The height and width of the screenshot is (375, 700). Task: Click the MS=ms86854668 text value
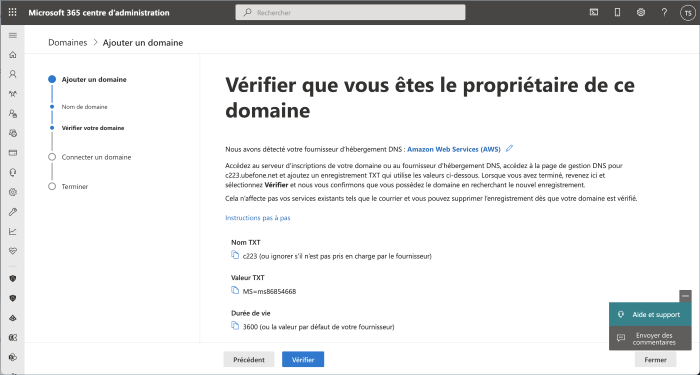click(269, 292)
